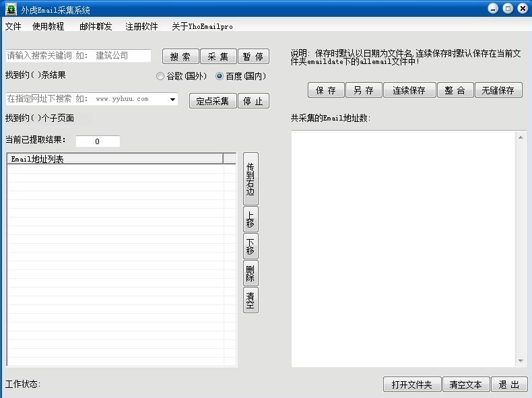Open the 文件 menu
Image resolution: width=532 pixels, height=398 pixels.
pos(13,26)
